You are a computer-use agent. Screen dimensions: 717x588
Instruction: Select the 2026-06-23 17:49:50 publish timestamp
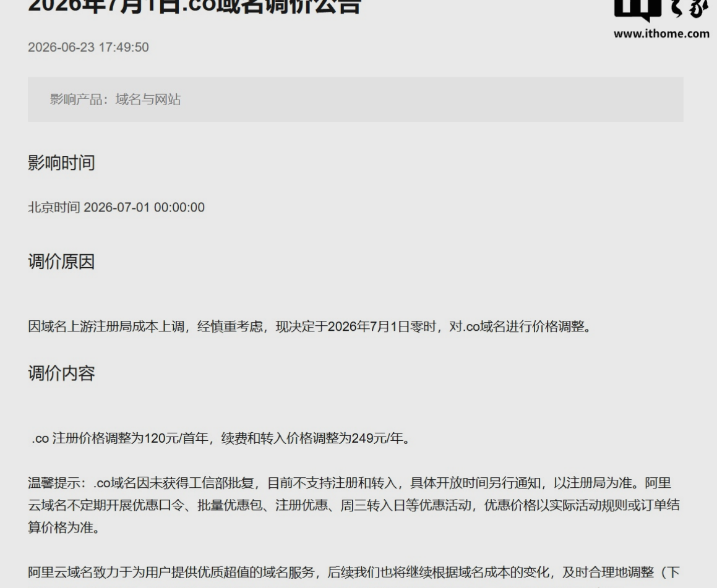(x=88, y=47)
